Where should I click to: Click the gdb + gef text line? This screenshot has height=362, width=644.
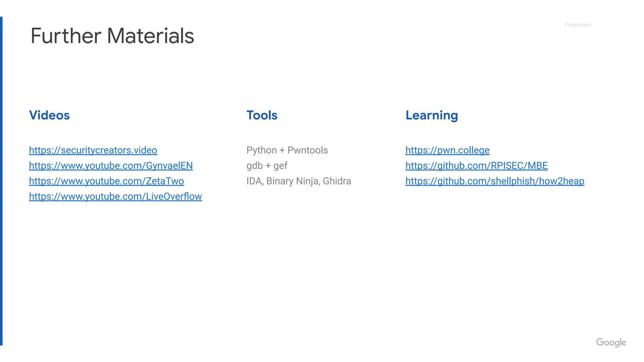(x=267, y=166)
